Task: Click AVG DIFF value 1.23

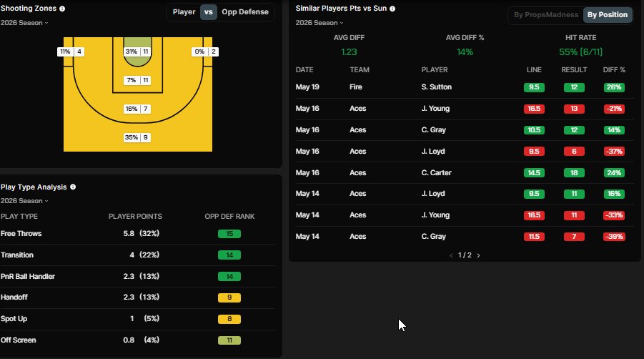Action: (x=349, y=52)
